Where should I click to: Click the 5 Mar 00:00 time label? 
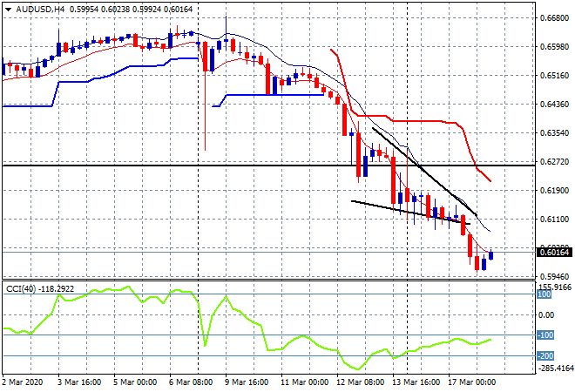tap(135, 382)
